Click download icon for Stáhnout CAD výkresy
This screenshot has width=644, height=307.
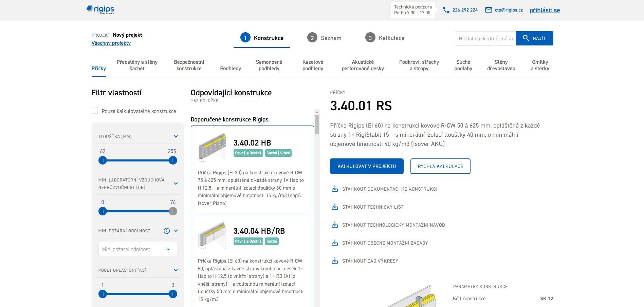click(335, 261)
